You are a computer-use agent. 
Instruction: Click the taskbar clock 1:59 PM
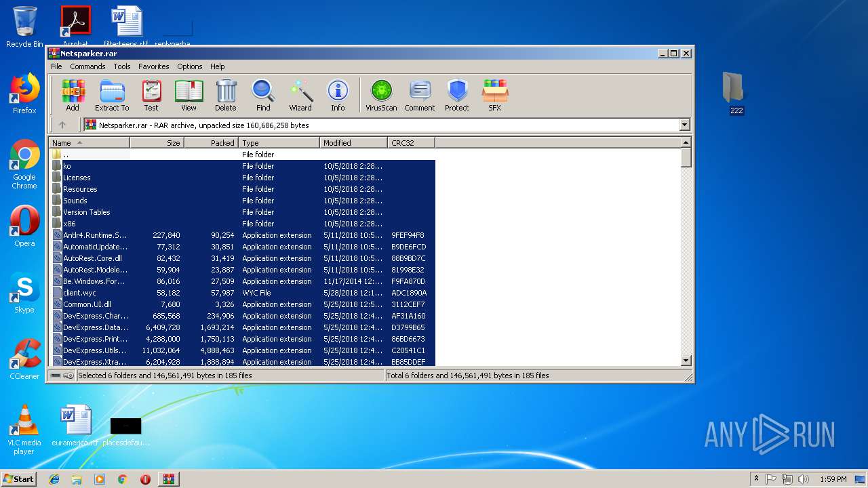coord(833,479)
